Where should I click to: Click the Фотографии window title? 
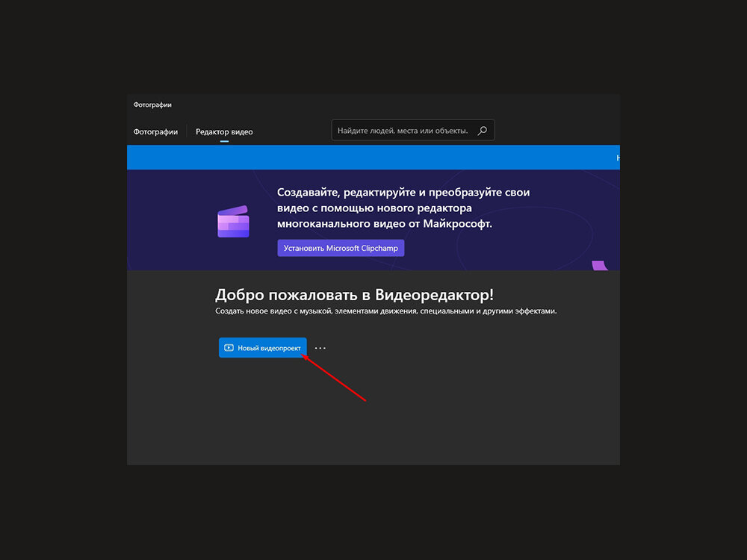[x=152, y=105]
